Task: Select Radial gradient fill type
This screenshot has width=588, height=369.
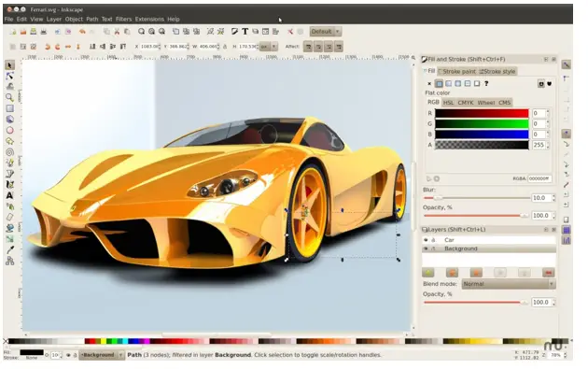Action: (458, 84)
